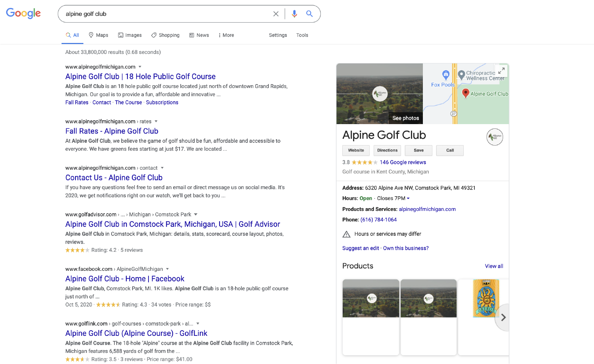The image size is (594, 364).
Task: Click the Call button
Action: click(450, 150)
